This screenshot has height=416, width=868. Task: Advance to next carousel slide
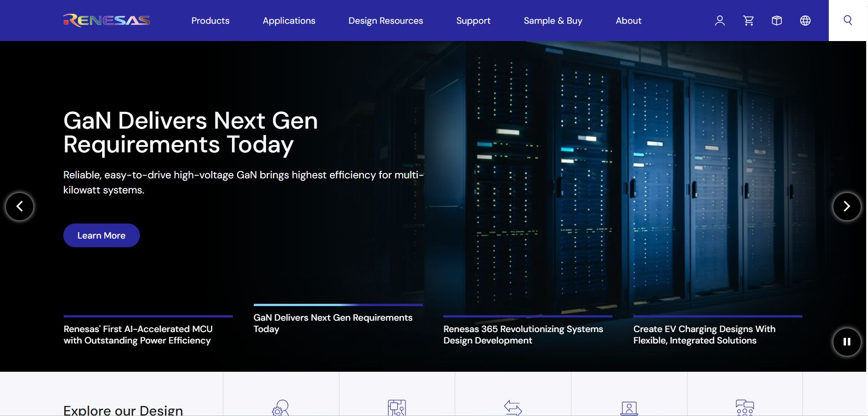click(x=847, y=207)
